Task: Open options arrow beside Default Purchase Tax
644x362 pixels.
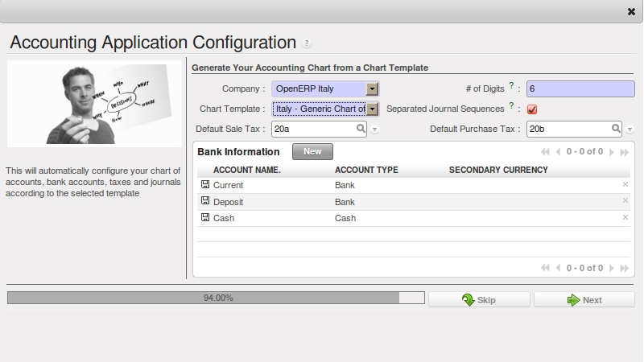Action: 630,130
